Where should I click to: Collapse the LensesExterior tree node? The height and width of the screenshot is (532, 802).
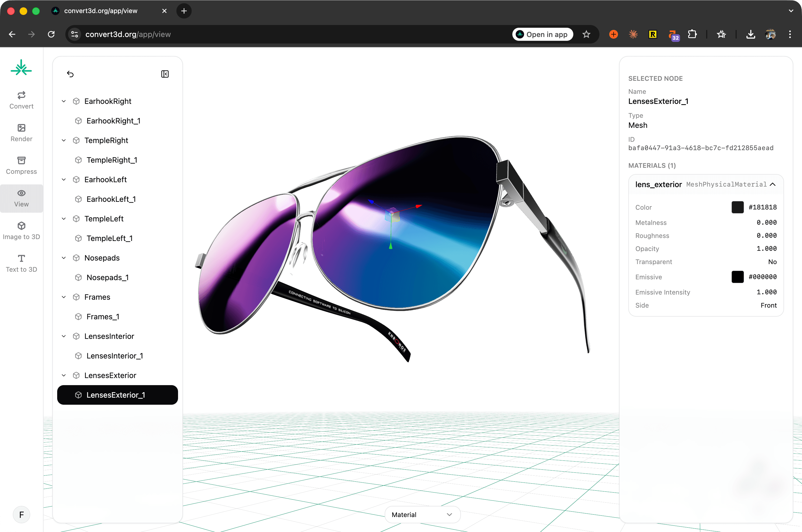[x=63, y=375]
